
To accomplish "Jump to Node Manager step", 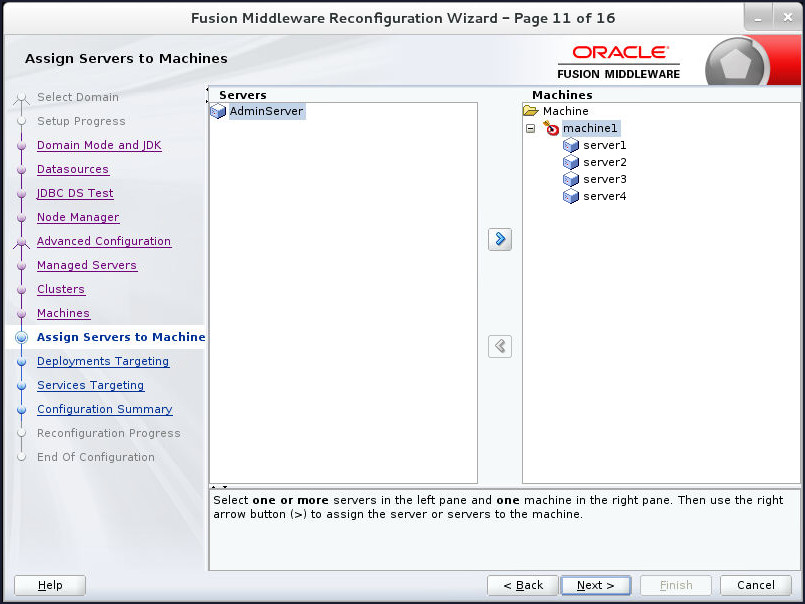I will 78,217.
